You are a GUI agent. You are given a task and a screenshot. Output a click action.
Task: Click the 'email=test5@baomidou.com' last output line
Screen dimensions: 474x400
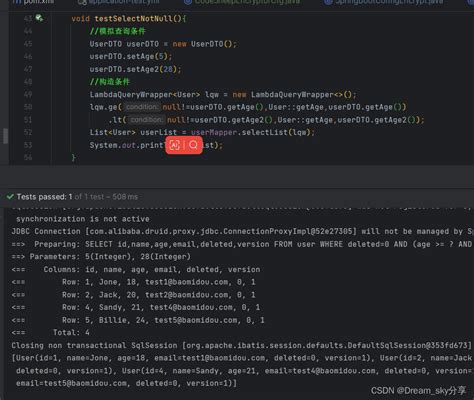point(126,383)
